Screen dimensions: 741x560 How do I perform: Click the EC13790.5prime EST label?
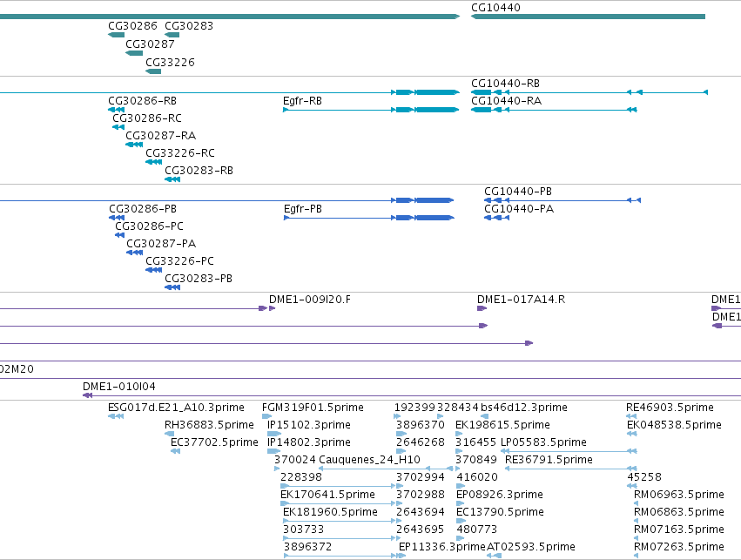pos(500,512)
